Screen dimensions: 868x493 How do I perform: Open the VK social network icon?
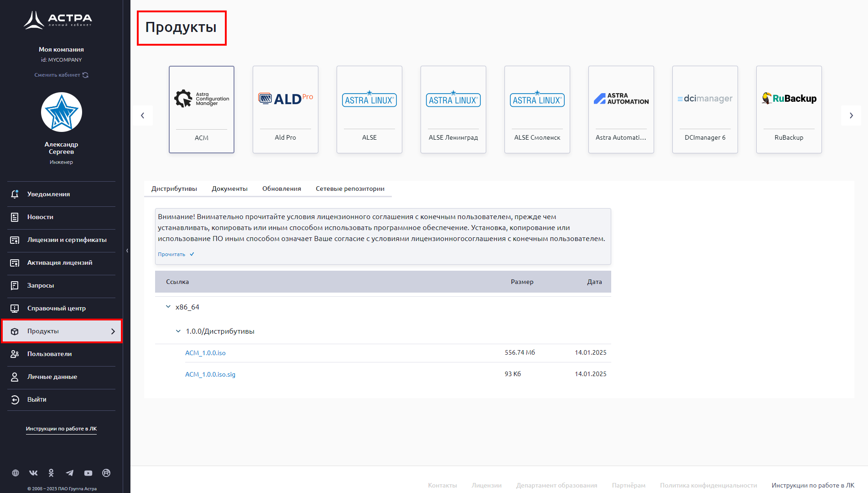point(33,473)
